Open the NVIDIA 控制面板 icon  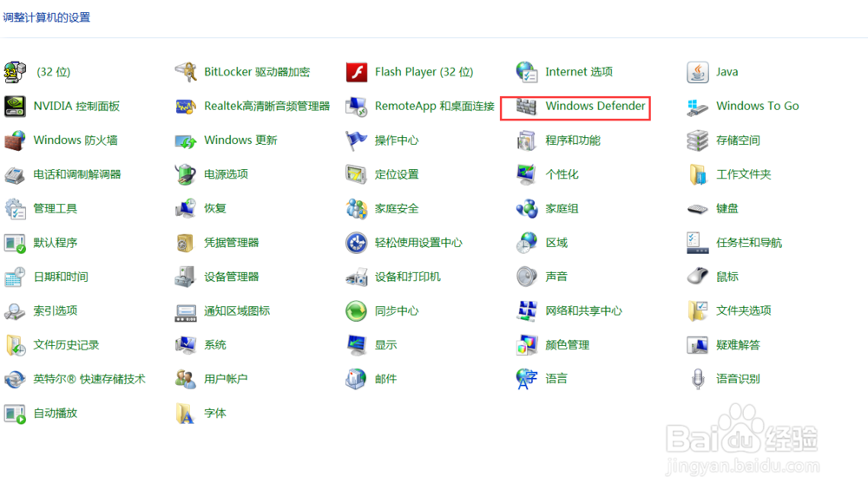click(x=15, y=106)
